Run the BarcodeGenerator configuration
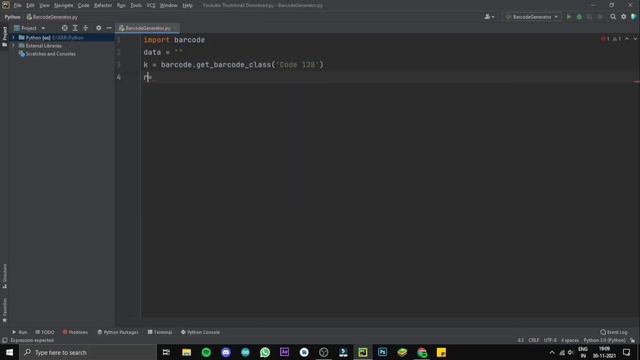 coord(569,17)
